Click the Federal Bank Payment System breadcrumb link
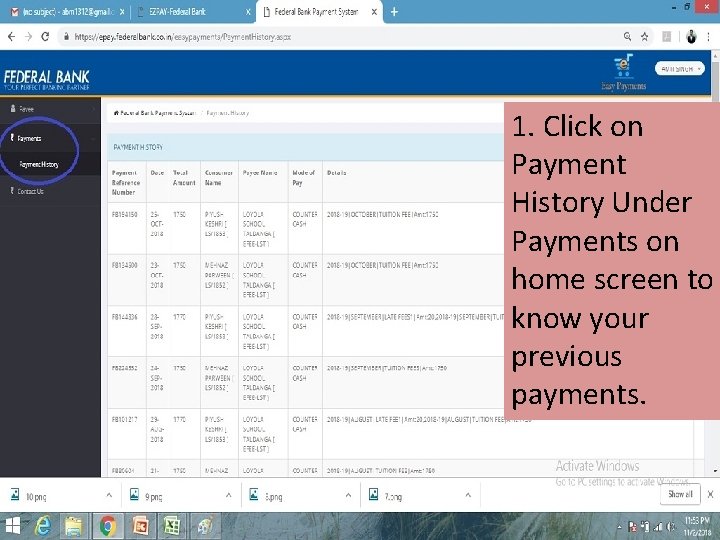The image size is (720, 540). [158, 113]
